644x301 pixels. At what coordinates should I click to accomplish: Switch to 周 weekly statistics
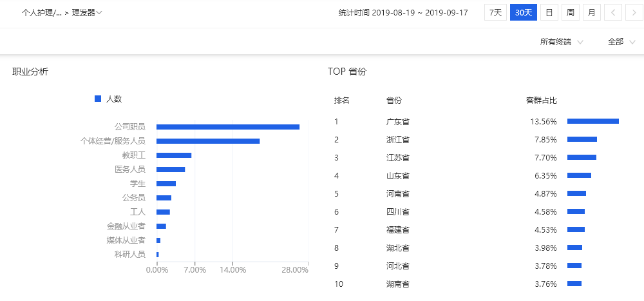pyautogui.click(x=570, y=12)
